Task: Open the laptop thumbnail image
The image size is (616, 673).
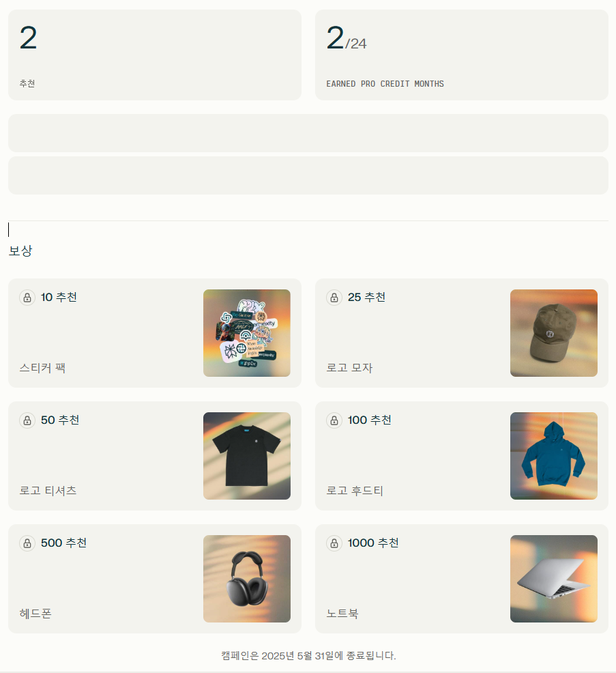Action: click(554, 579)
